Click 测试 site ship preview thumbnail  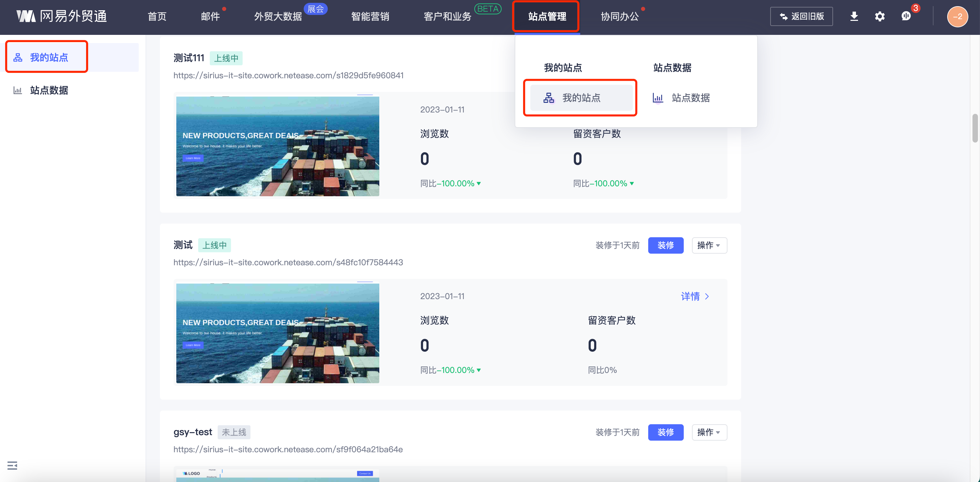277,333
